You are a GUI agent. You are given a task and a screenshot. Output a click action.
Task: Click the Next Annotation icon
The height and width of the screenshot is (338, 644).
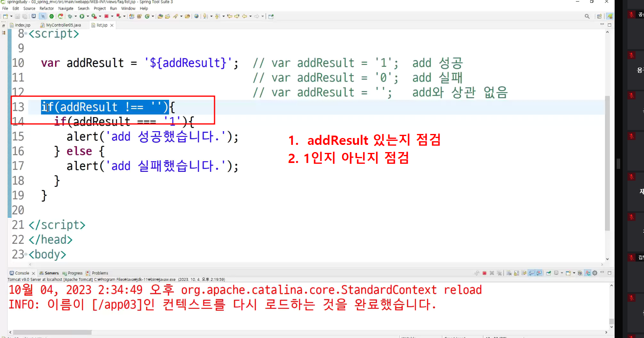205,16
